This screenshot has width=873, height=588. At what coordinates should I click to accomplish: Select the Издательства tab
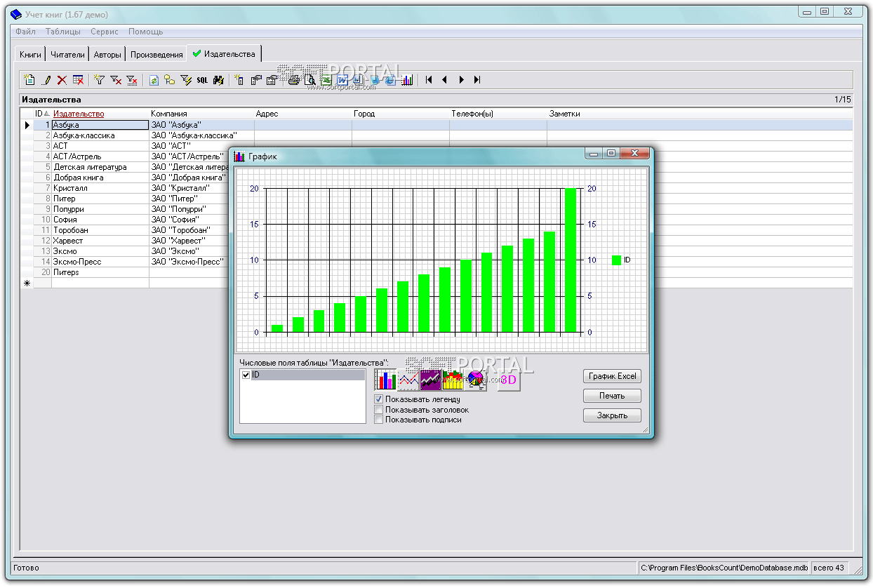(224, 53)
